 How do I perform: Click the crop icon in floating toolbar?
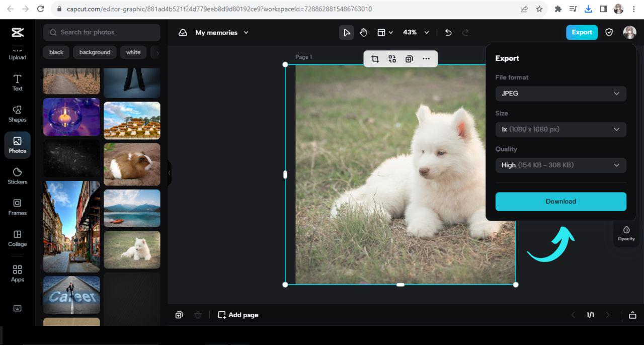pyautogui.click(x=375, y=59)
